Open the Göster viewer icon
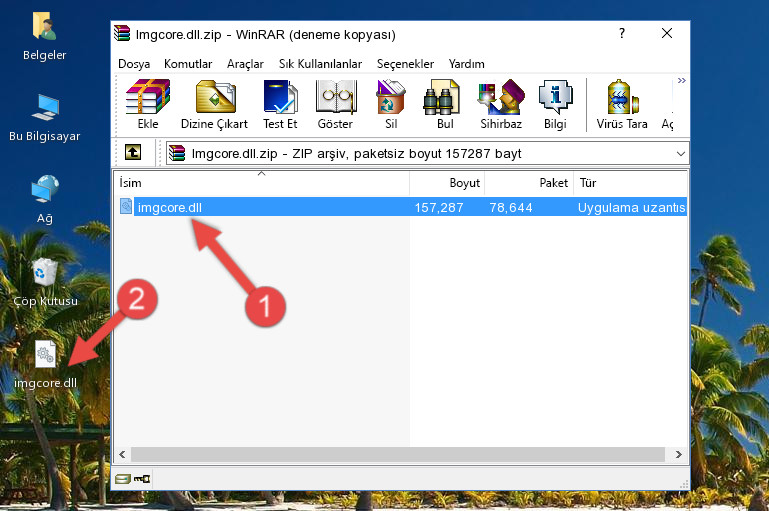The image size is (769, 511). coord(335,104)
